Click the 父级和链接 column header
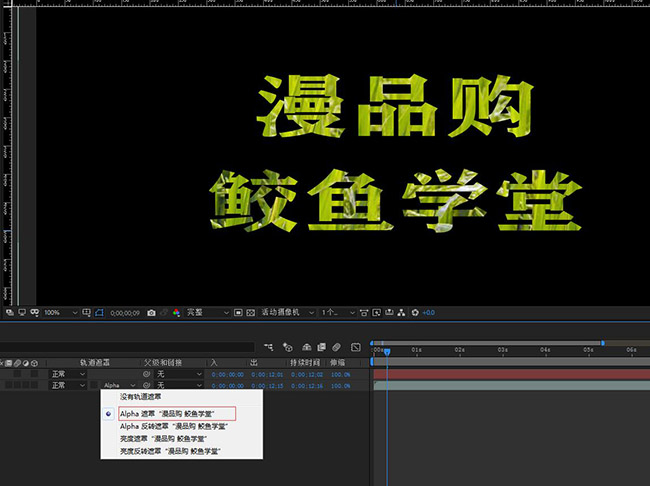 [x=163, y=363]
